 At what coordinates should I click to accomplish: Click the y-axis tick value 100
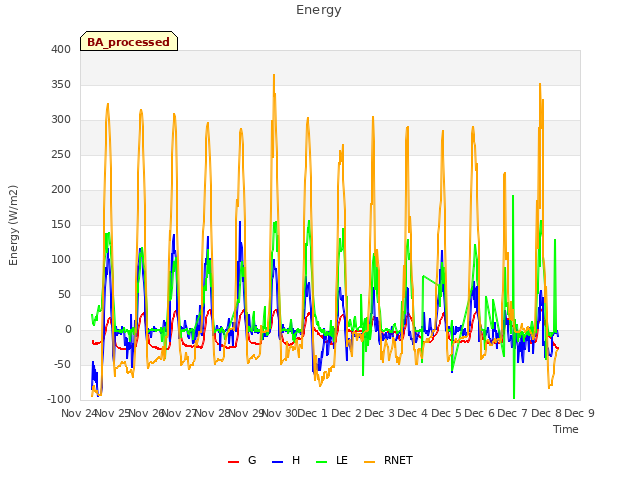[x=61, y=260]
